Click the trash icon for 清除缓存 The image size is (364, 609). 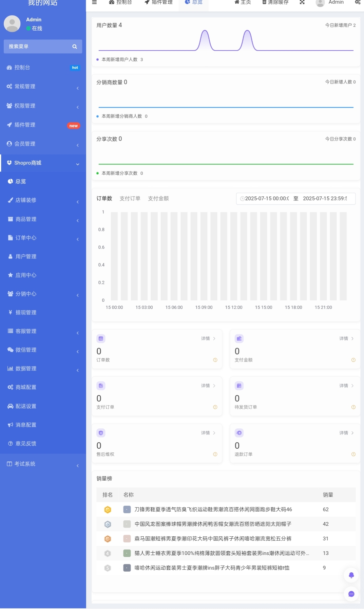264,2
